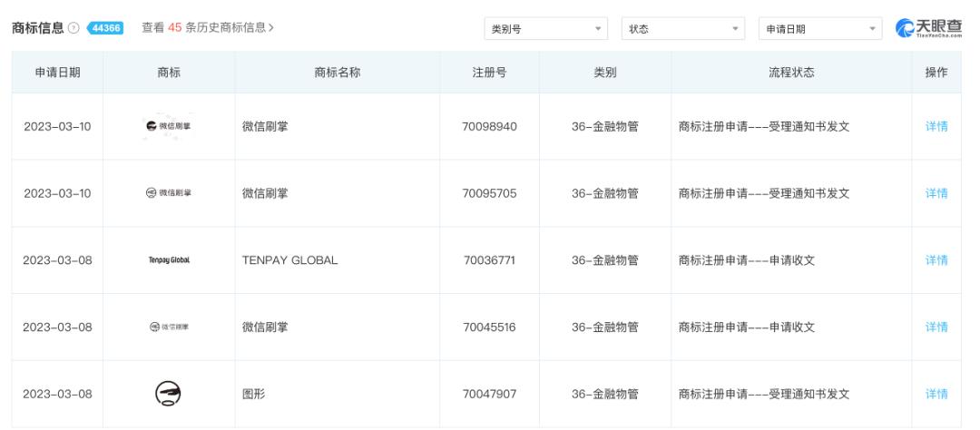Open the 微信刷掌 trademark image for 70098940
980x430 pixels.
tap(169, 126)
